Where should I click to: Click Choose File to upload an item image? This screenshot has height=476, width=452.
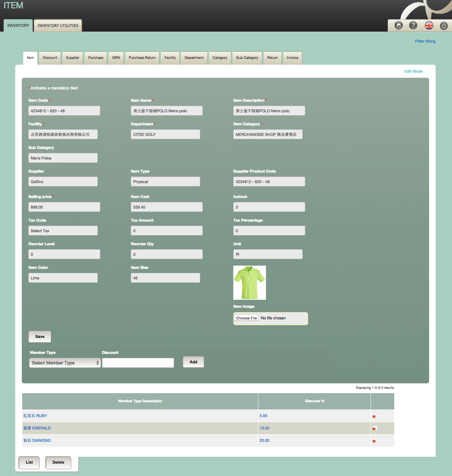click(246, 318)
